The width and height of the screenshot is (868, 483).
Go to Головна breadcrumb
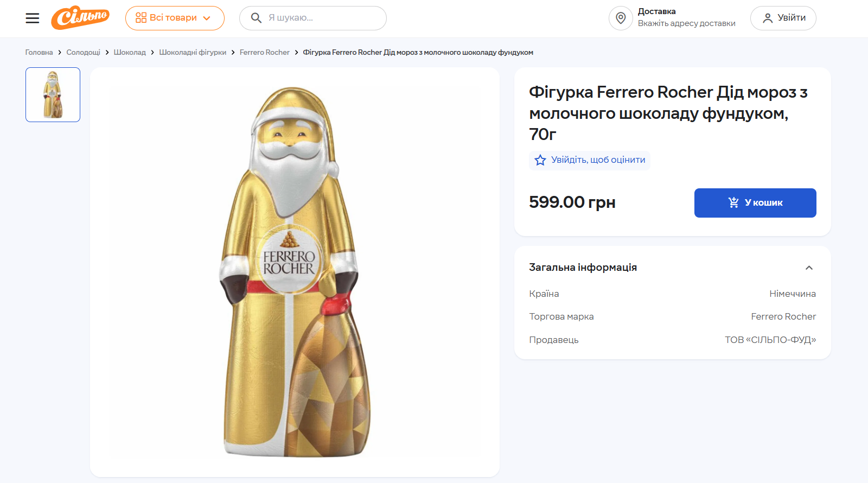[39, 53]
